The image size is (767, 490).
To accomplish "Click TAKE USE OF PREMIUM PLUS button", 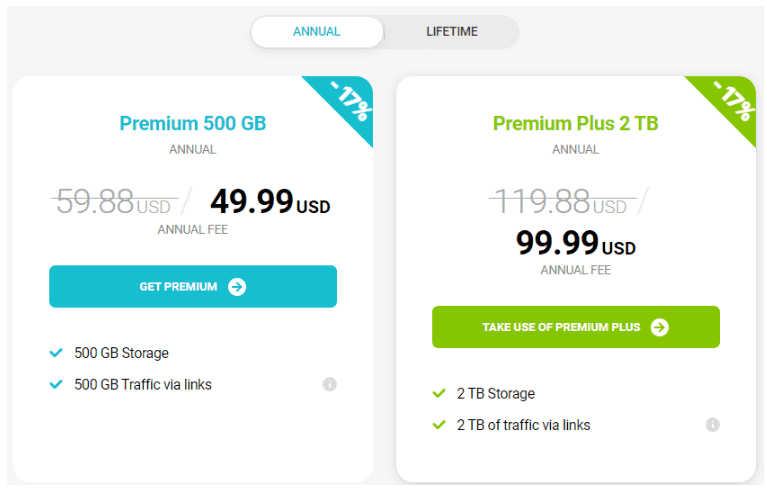I will pyautogui.click(x=576, y=327).
